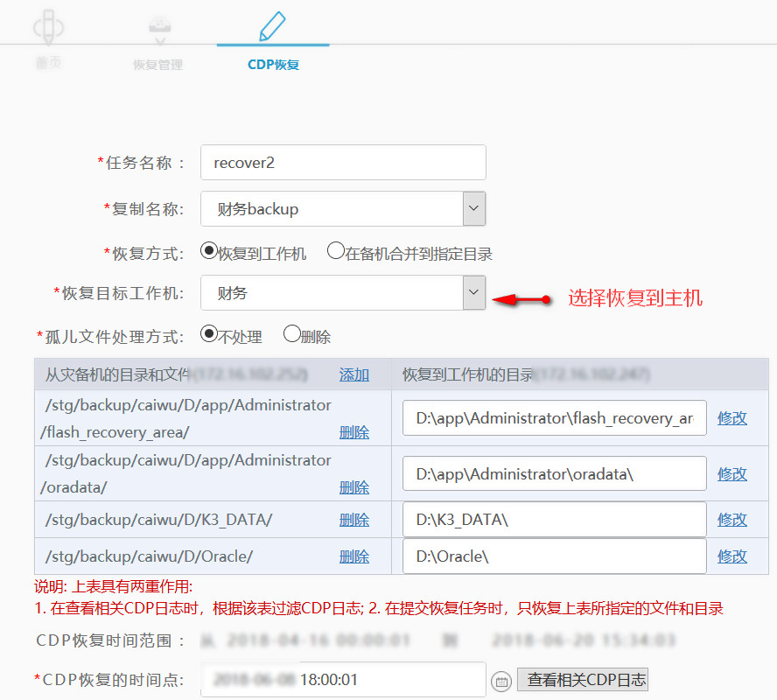Expand the 复制名称 dropdown

[x=473, y=208]
